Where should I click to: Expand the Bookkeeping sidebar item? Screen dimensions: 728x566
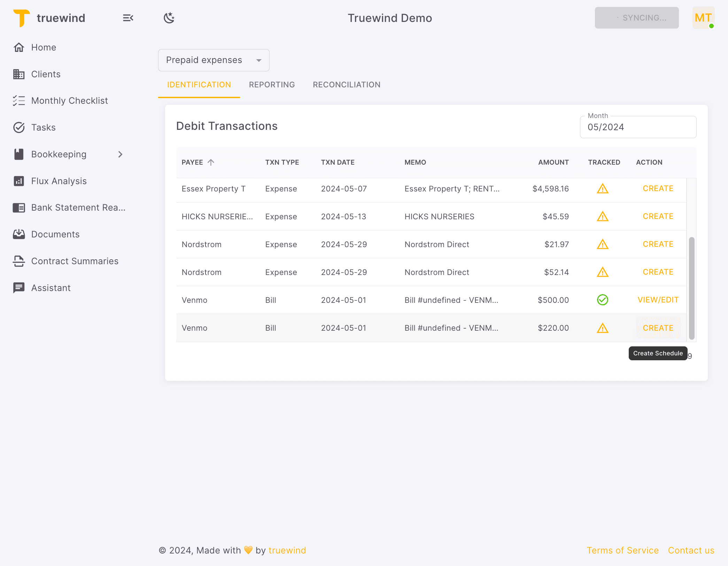click(x=120, y=154)
